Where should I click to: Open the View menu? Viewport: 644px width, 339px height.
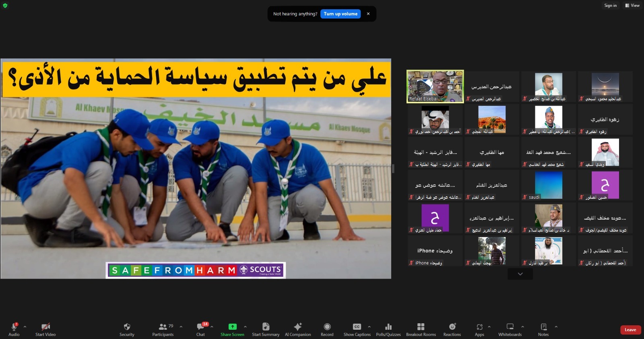pyautogui.click(x=632, y=6)
